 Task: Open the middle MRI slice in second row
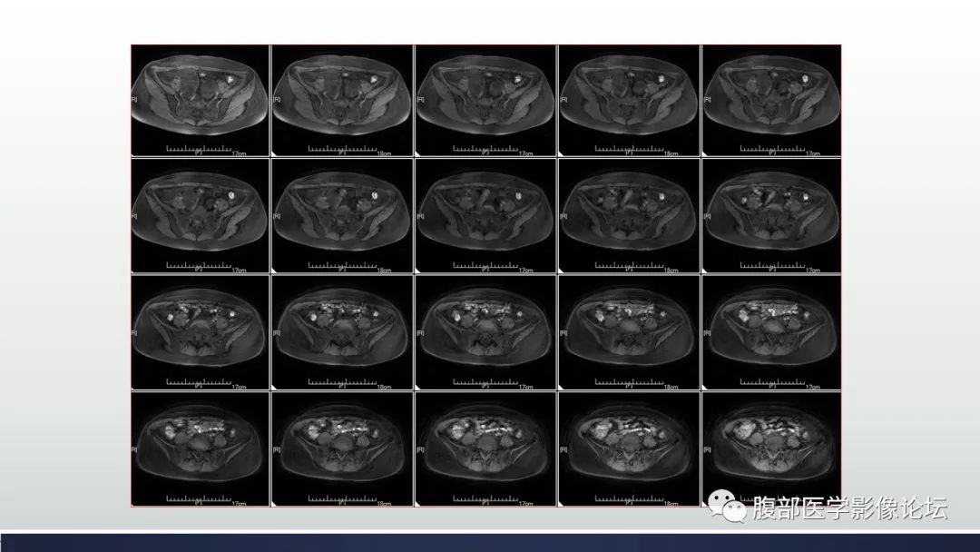coord(485,216)
